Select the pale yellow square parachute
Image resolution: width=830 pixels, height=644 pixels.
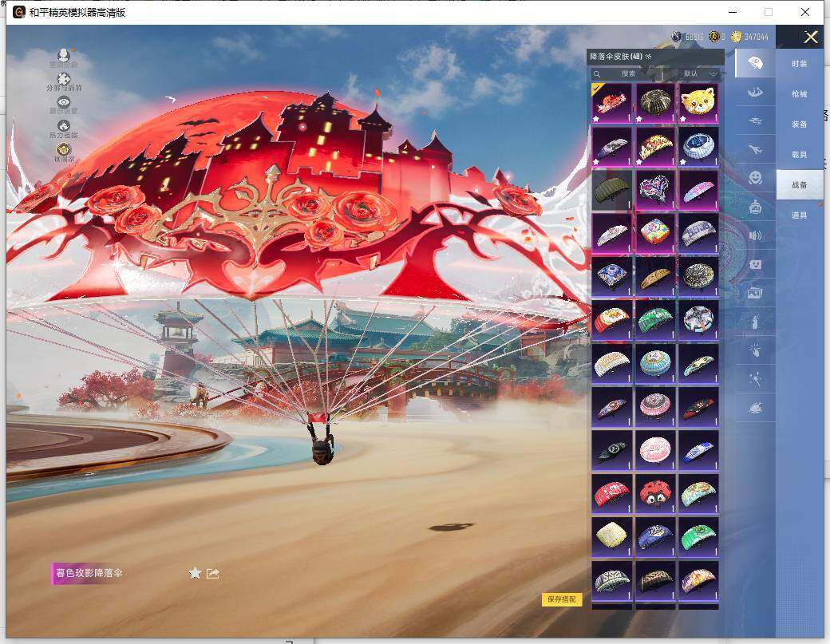pyautogui.click(x=611, y=536)
